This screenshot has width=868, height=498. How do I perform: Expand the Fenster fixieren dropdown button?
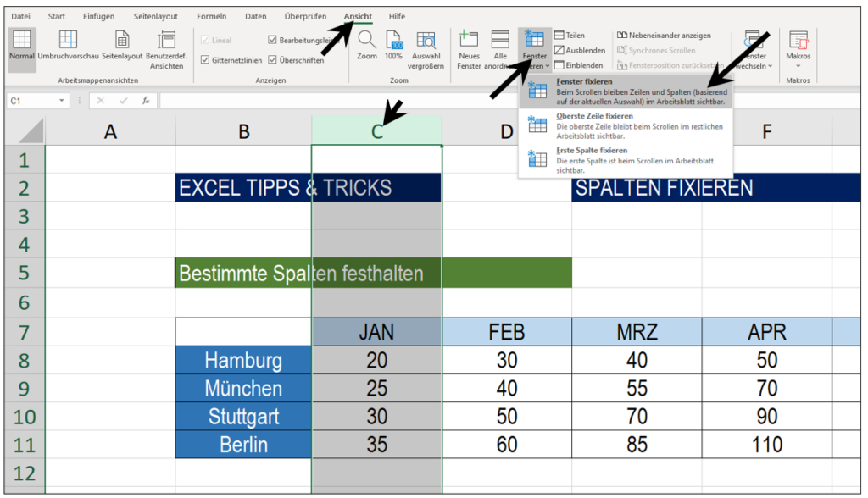click(534, 50)
